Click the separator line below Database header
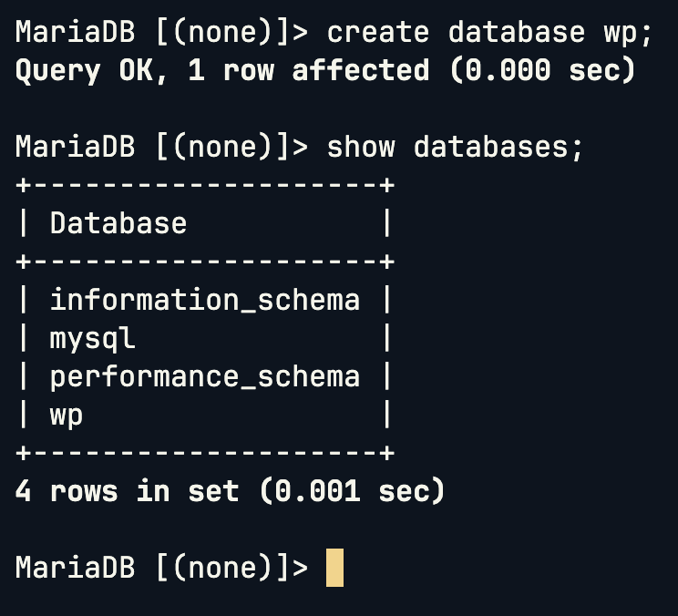 pyautogui.click(x=205, y=262)
